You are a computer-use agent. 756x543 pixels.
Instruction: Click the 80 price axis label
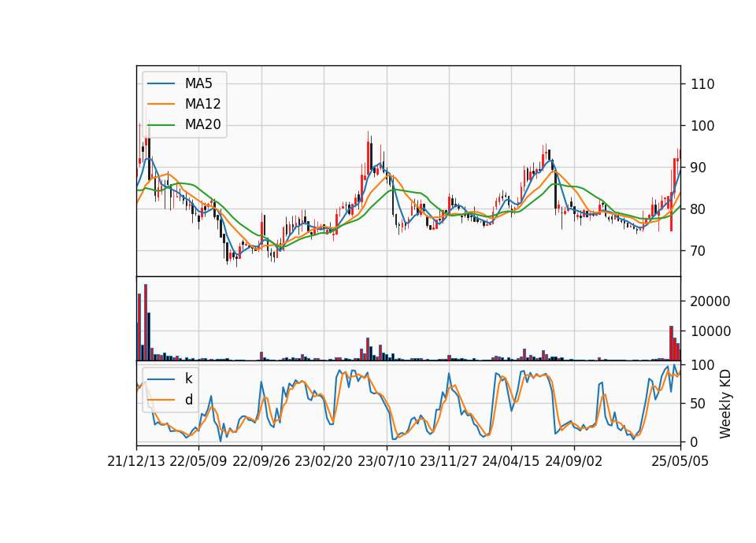699,209
